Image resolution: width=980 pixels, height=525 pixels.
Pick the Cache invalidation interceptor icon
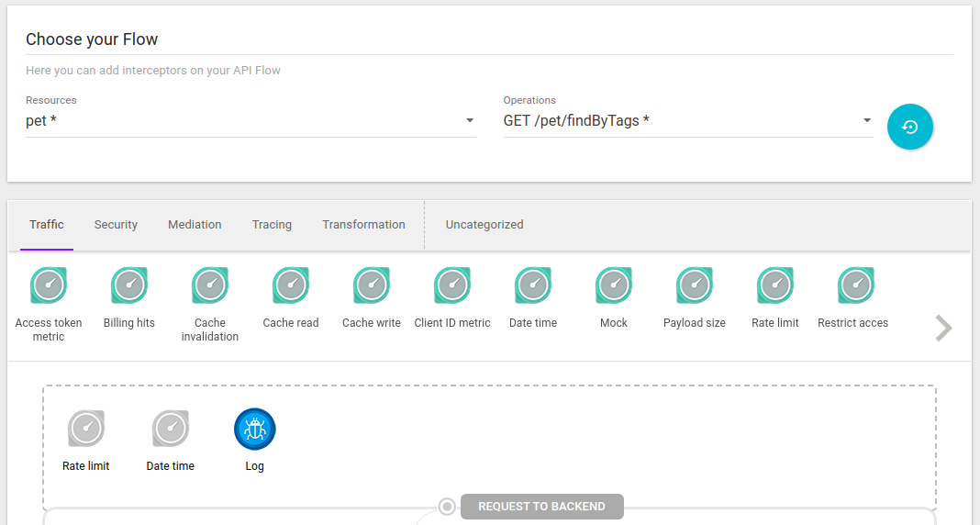click(210, 285)
